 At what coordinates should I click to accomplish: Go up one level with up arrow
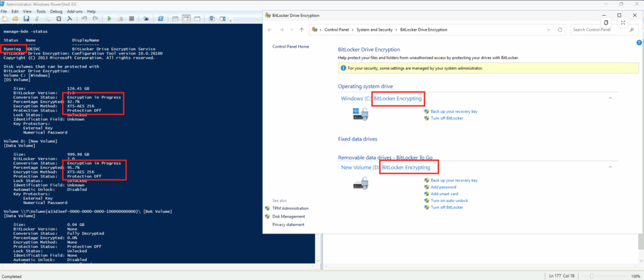(301, 30)
